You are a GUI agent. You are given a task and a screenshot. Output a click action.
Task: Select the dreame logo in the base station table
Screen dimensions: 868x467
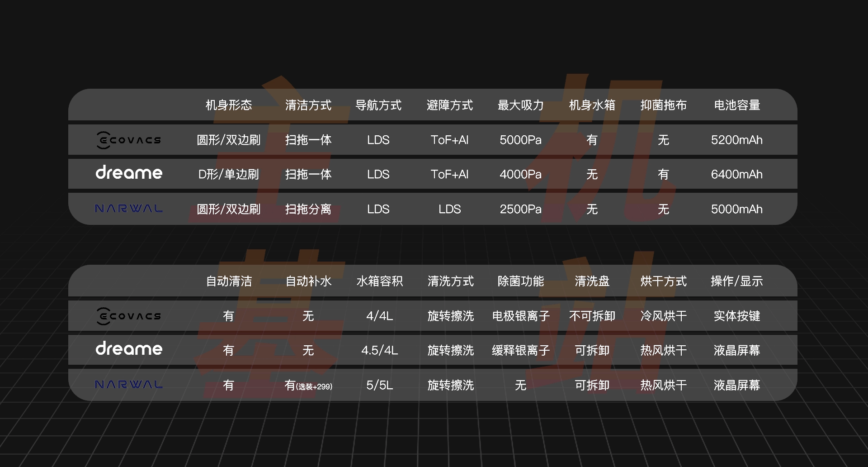click(x=129, y=349)
